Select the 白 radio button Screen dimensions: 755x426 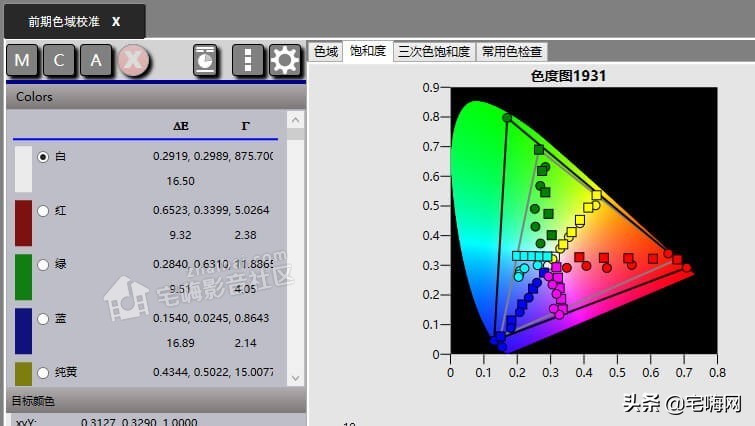[43, 156]
